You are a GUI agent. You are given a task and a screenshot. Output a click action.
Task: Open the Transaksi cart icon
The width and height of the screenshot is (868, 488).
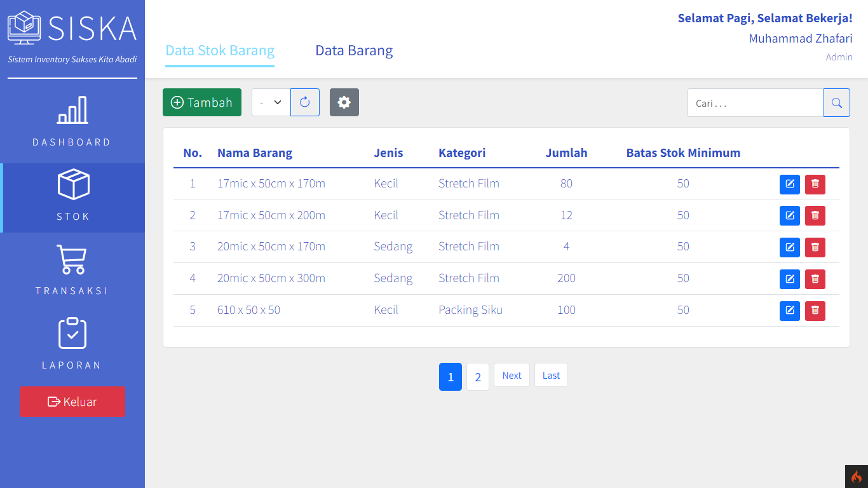point(72,259)
